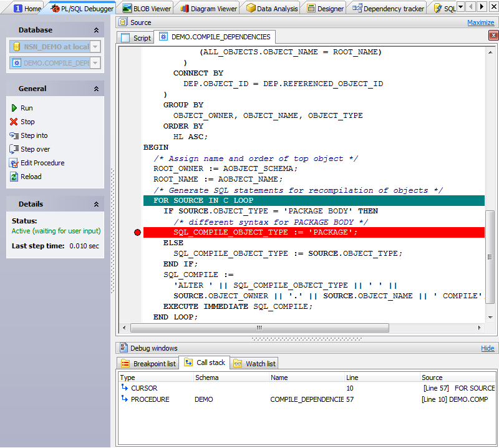Screen dimensions: 499x448
Task: Toggle the breakpoint on the SQL_COMPILE_OBJECT_TYPE line
Action: (137, 232)
